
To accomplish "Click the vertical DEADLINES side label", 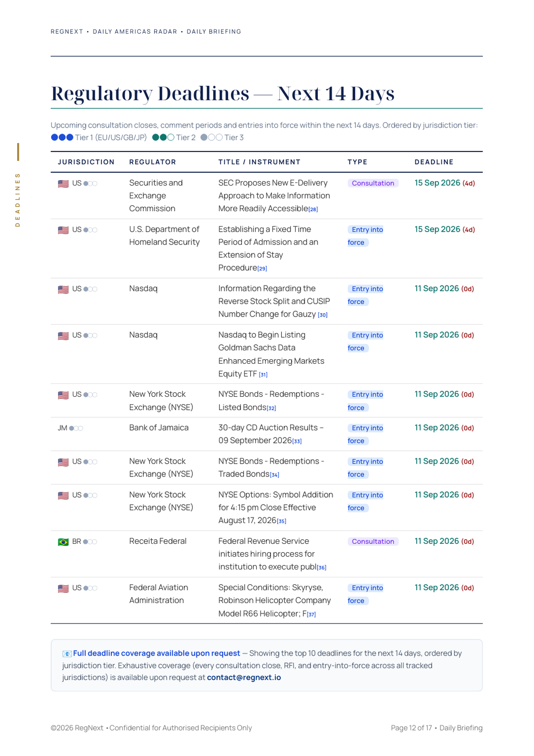I will click(x=18, y=200).
